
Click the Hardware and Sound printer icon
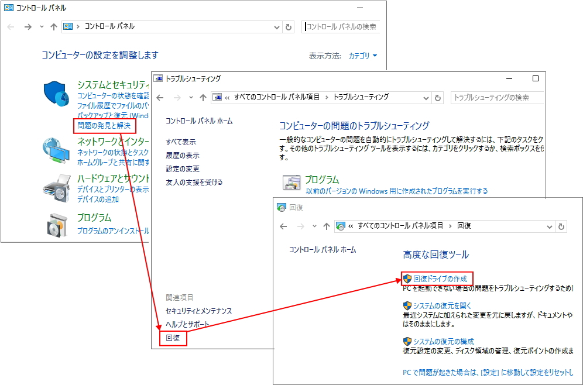pos(57,188)
